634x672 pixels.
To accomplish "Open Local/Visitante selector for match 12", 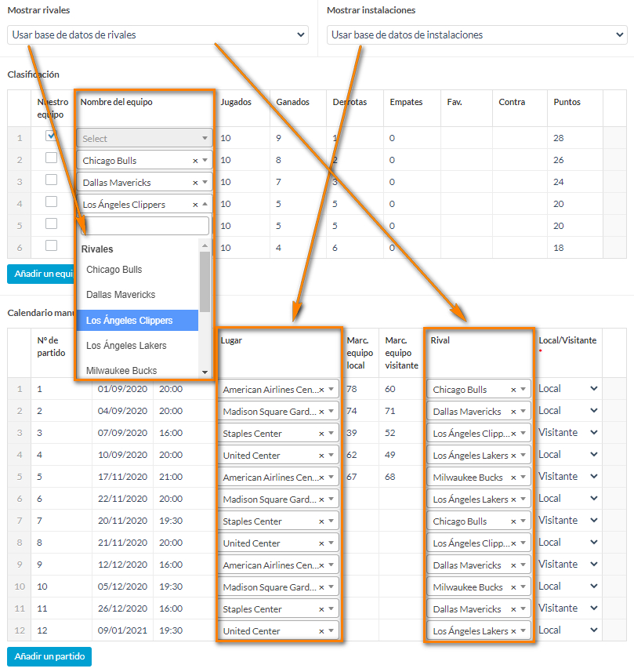I will pyautogui.click(x=568, y=630).
